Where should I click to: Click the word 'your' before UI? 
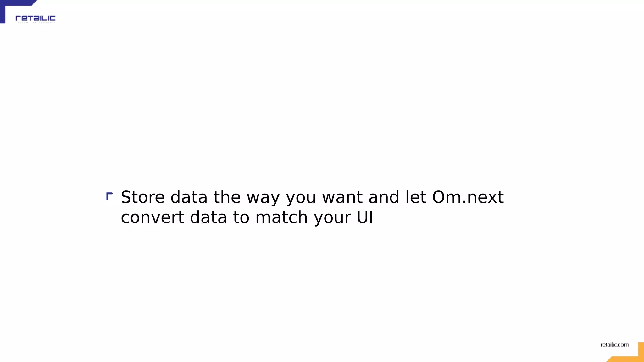tap(332, 219)
